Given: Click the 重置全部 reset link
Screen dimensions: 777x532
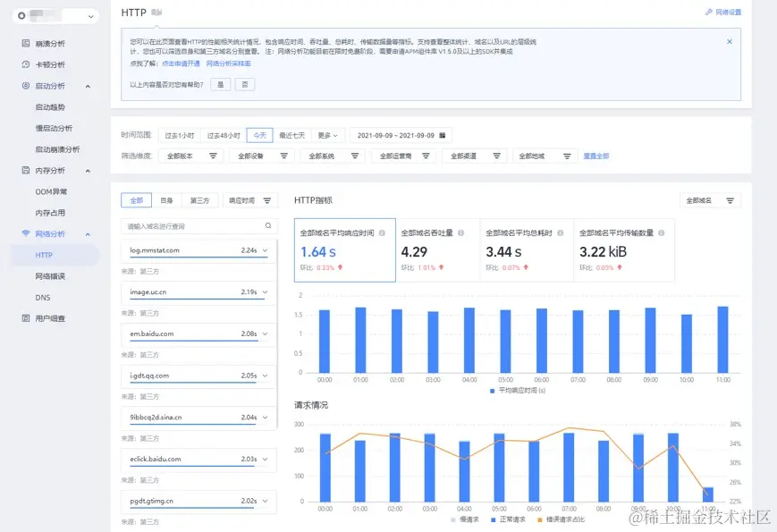Looking at the screenshot, I should (x=596, y=156).
